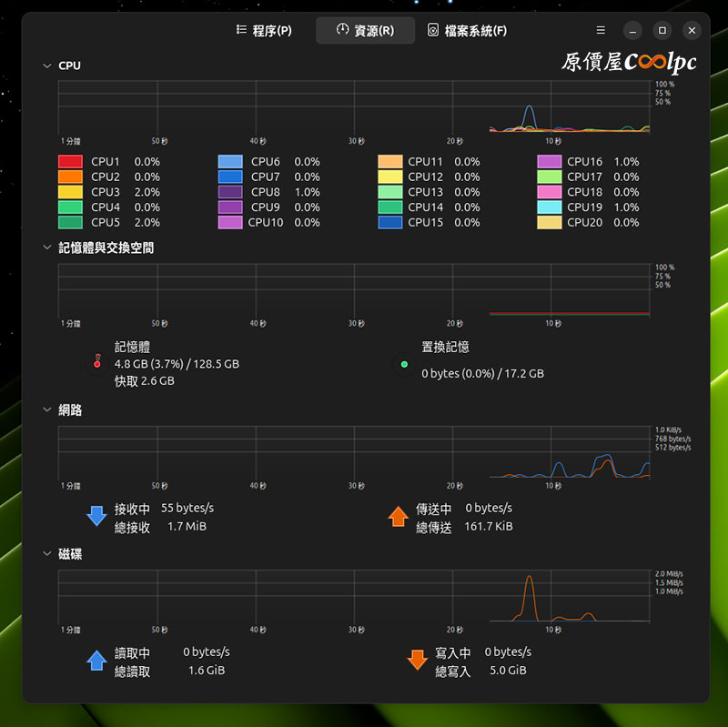Collapse the 磁碟 section
This screenshot has height=727, width=728.
pyautogui.click(x=47, y=554)
